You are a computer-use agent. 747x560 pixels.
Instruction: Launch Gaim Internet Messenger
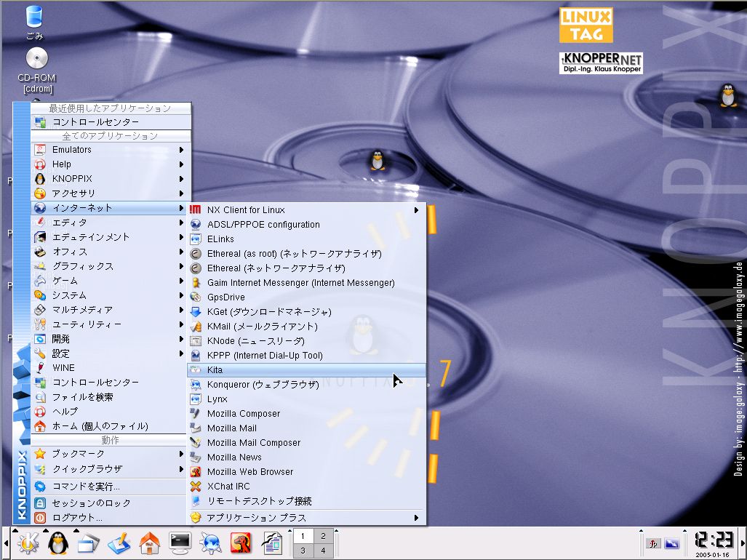click(306, 283)
